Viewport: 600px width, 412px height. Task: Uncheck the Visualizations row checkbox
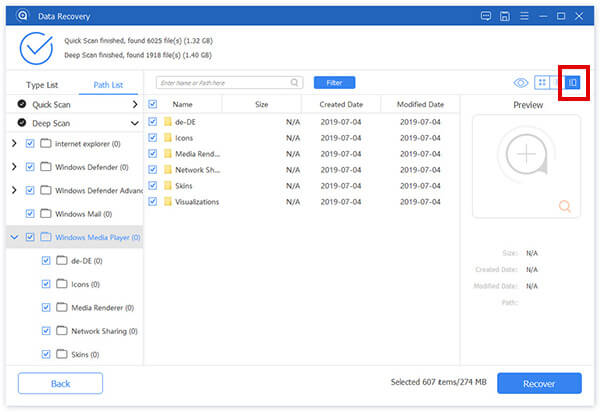pos(153,201)
